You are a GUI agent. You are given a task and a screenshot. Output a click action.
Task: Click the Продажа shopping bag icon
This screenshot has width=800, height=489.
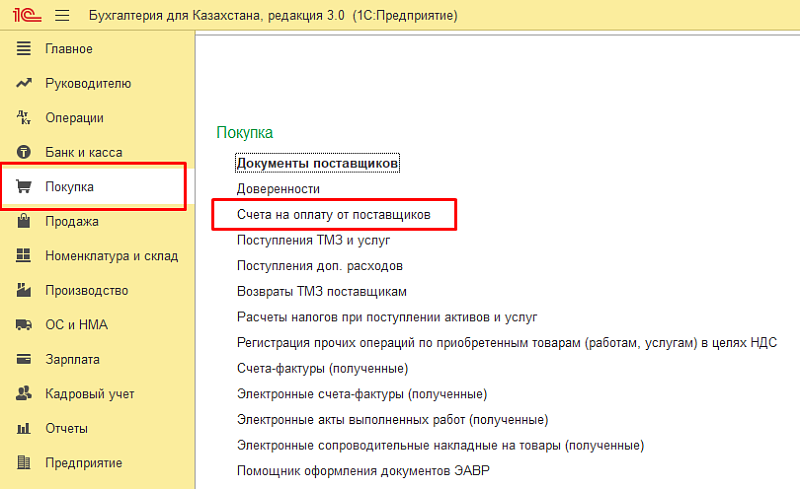pos(25,222)
